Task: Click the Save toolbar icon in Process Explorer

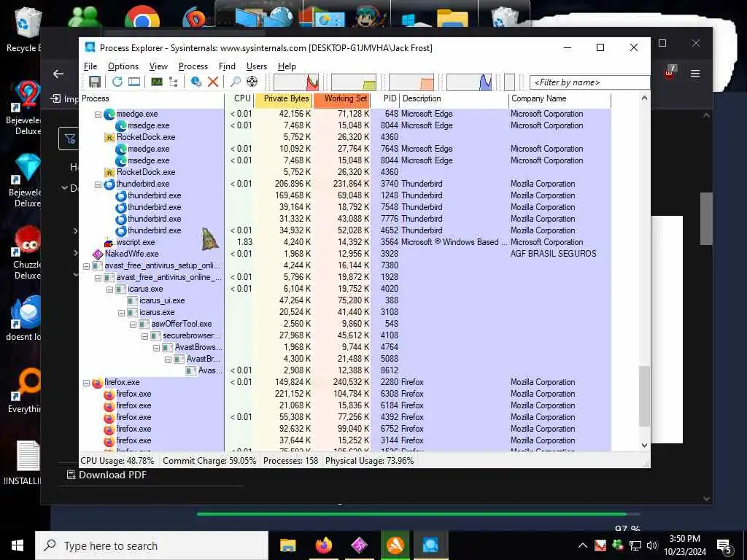Action: coord(94,82)
